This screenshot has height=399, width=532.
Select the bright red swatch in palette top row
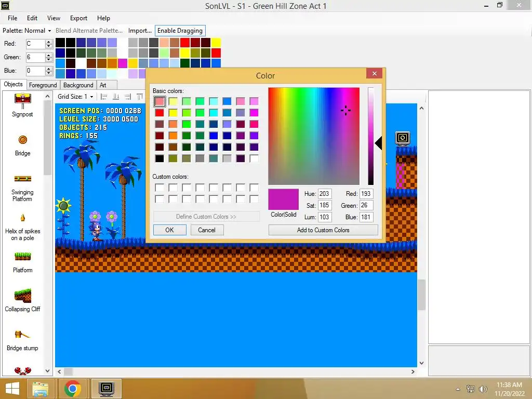pyautogui.click(x=185, y=43)
